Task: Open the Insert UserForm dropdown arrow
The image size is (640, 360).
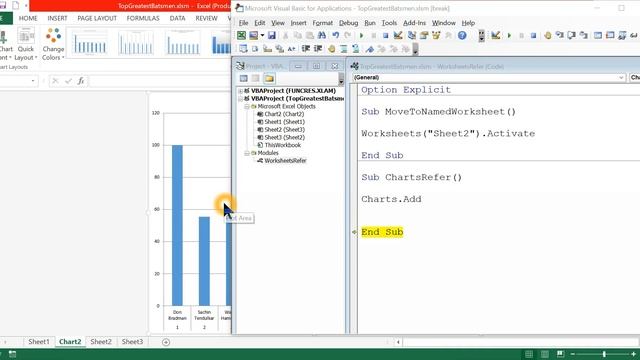Action: (262, 36)
